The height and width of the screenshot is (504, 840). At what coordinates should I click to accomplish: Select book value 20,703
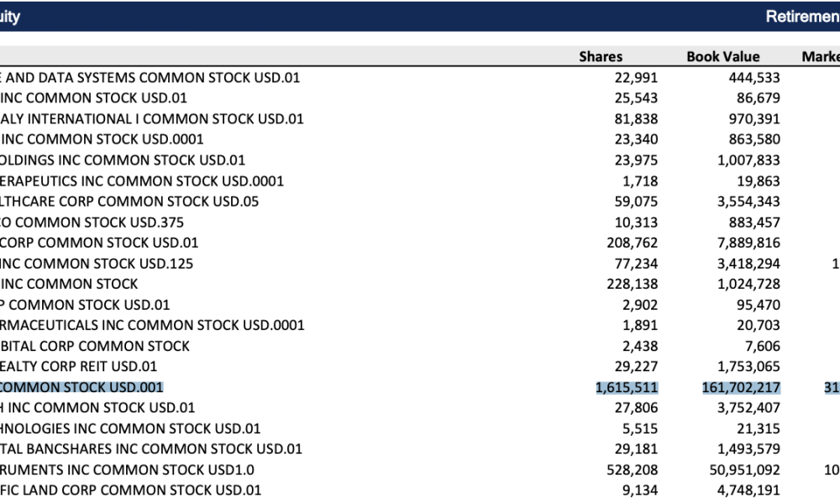(x=759, y=325)
